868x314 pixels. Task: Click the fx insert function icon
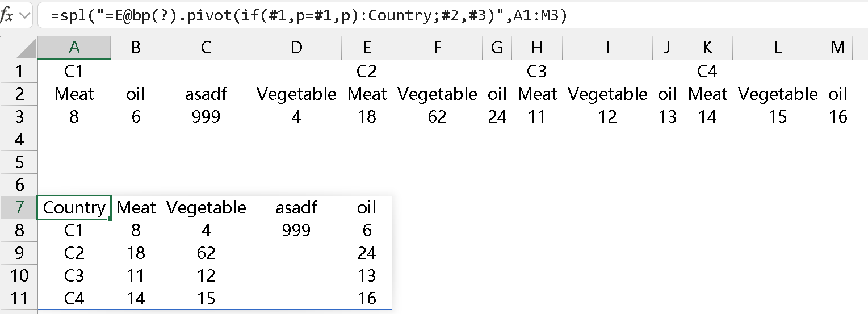click(7, 16)
